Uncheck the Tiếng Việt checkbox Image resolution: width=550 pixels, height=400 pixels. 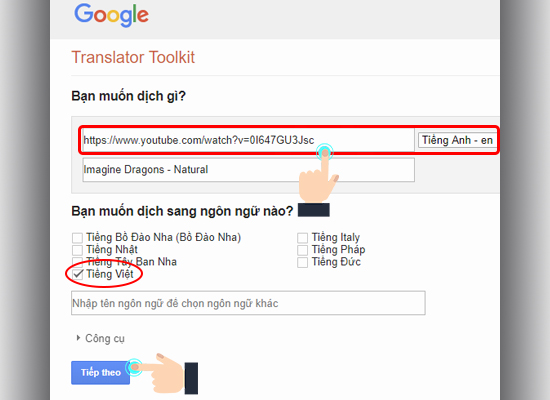pyautogui.click(x=77, y=274)
